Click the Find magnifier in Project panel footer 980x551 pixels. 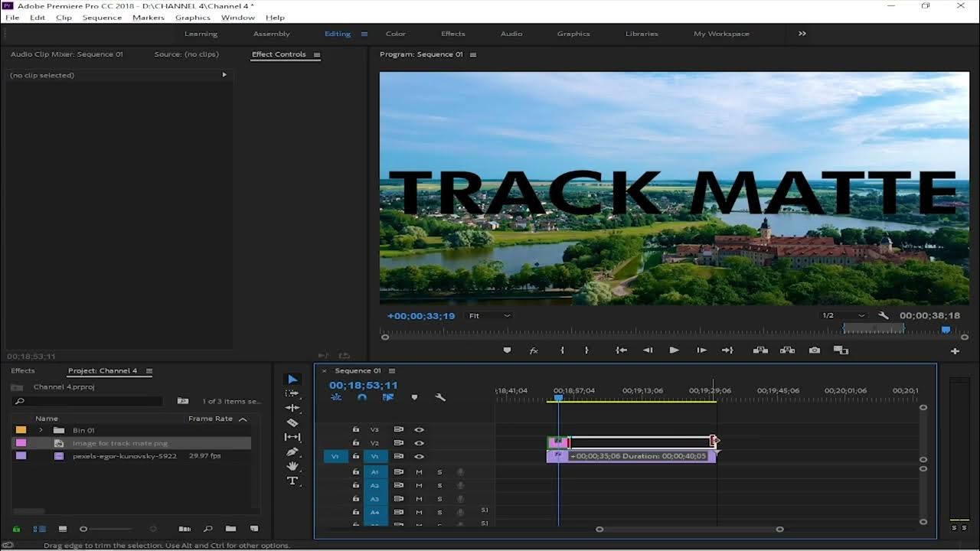[x=207, y=529]
